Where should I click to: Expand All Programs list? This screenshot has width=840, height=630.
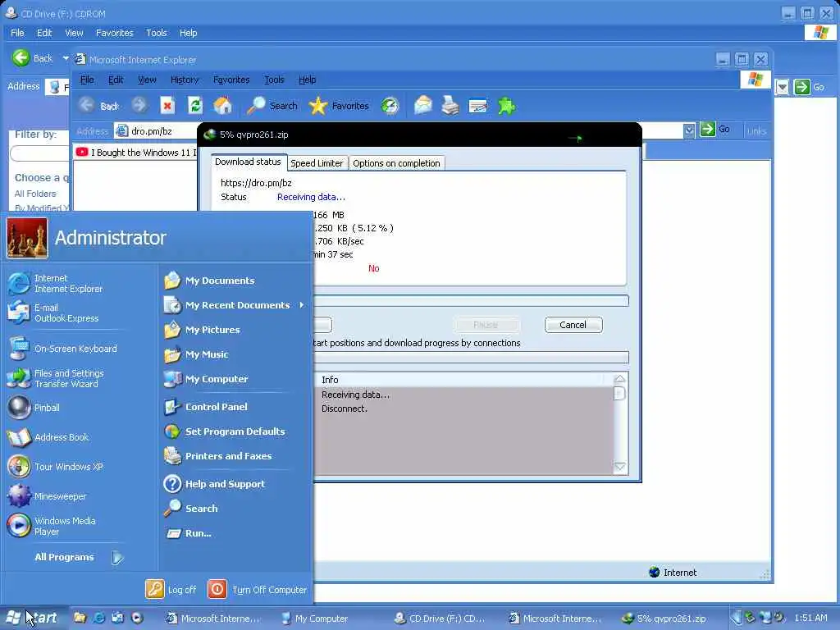pos(80,558)
